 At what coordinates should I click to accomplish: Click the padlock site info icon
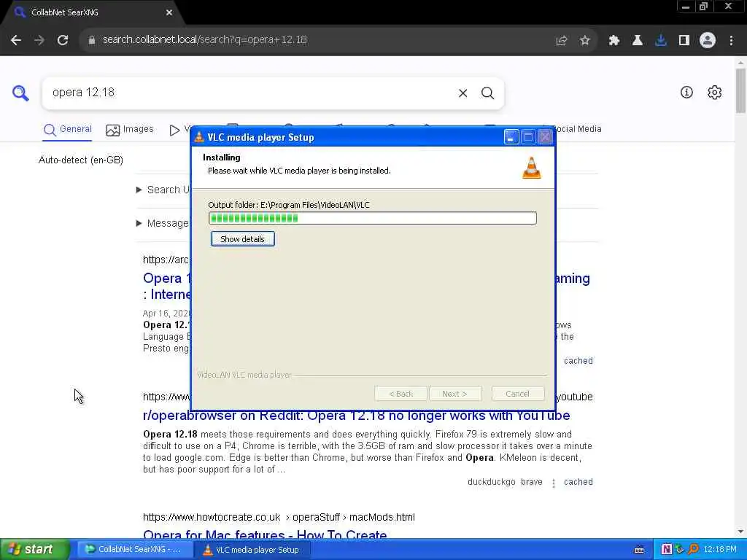[92, 40]
